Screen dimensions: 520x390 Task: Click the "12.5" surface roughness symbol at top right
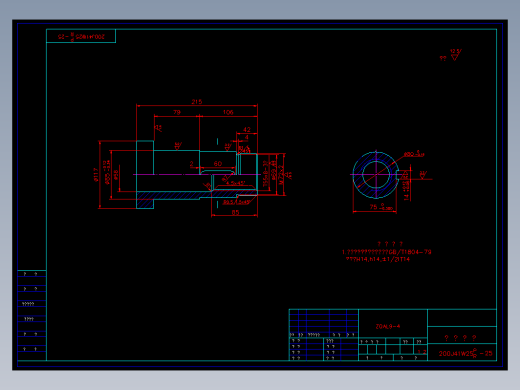click(455, 55)
